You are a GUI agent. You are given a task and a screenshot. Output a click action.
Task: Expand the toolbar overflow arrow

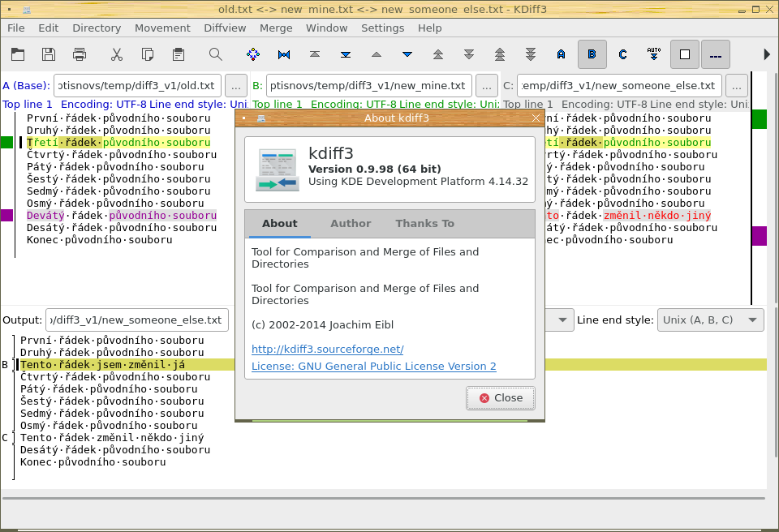[x=768, y=54]
